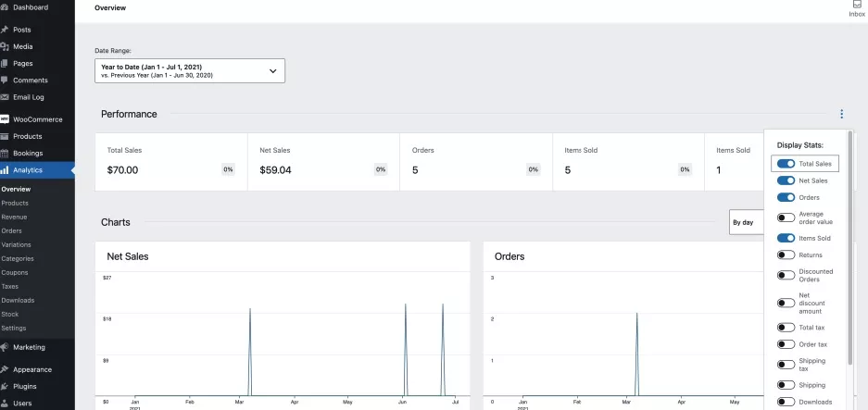Screen dimensions: 868x410
Task: Click the Orders 5 performance card
Action: (476, 162)
